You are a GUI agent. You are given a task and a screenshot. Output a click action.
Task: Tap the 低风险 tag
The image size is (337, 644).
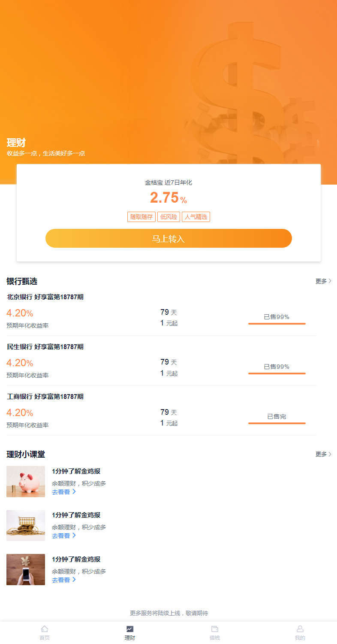[168, 217]
